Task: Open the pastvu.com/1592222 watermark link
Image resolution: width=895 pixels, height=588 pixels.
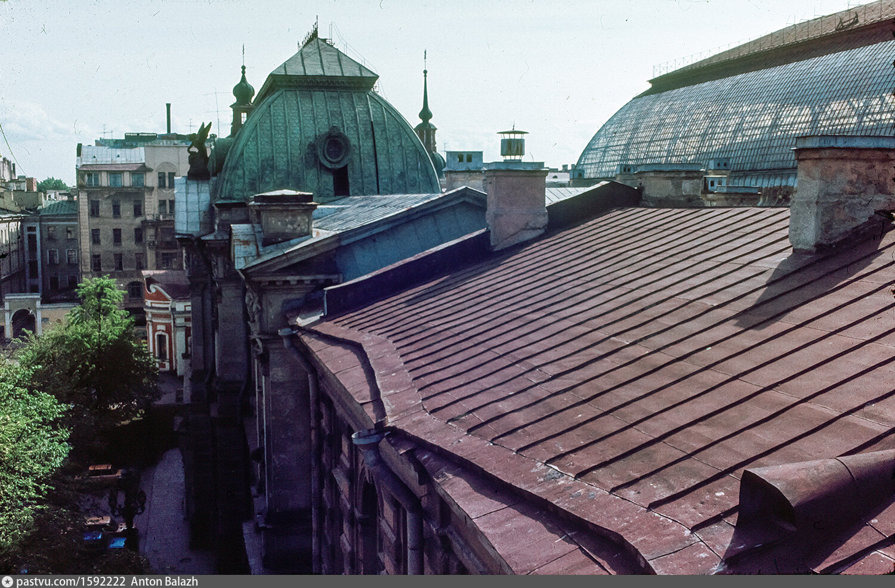Action: [70, 582]
